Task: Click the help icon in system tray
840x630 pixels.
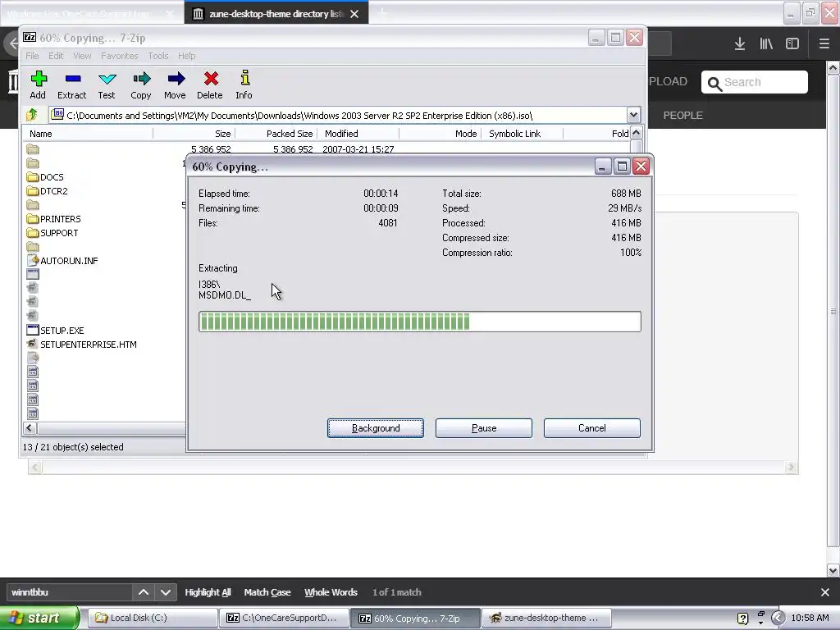Action: coord(742,619)
